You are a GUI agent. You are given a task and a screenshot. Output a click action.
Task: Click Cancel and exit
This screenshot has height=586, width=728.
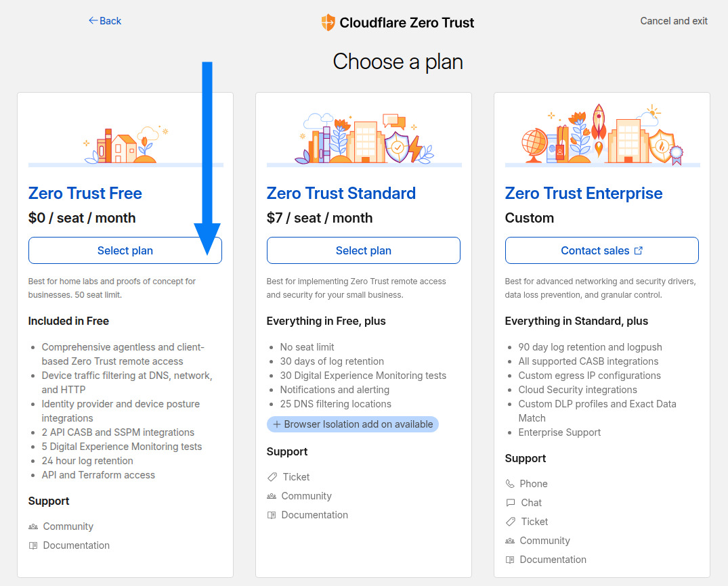point(674,21)
